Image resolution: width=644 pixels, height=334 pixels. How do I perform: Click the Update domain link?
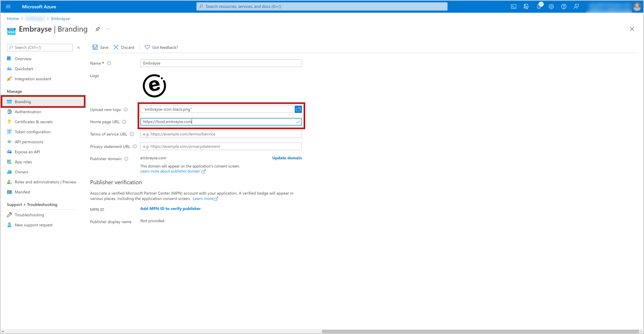[x=287, y=158]
